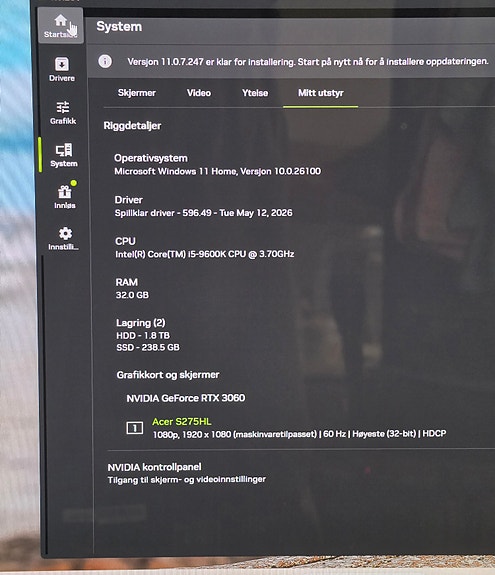The image size is (495, 575).
Task: Click the version 11.0.7.247 update notice
Action: [x=308, y=62]
